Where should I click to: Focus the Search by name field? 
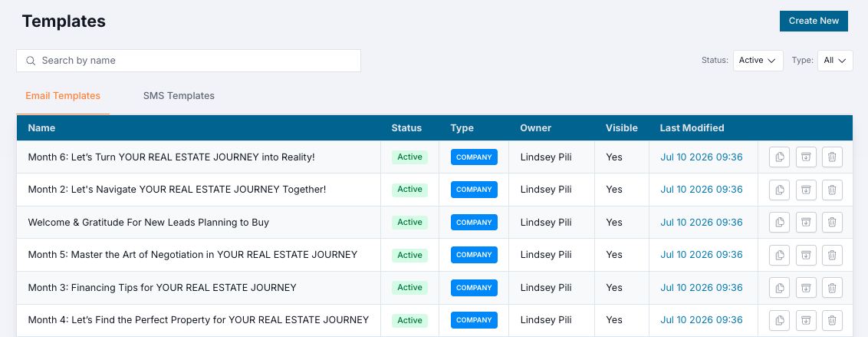click(x=189, y=61)
